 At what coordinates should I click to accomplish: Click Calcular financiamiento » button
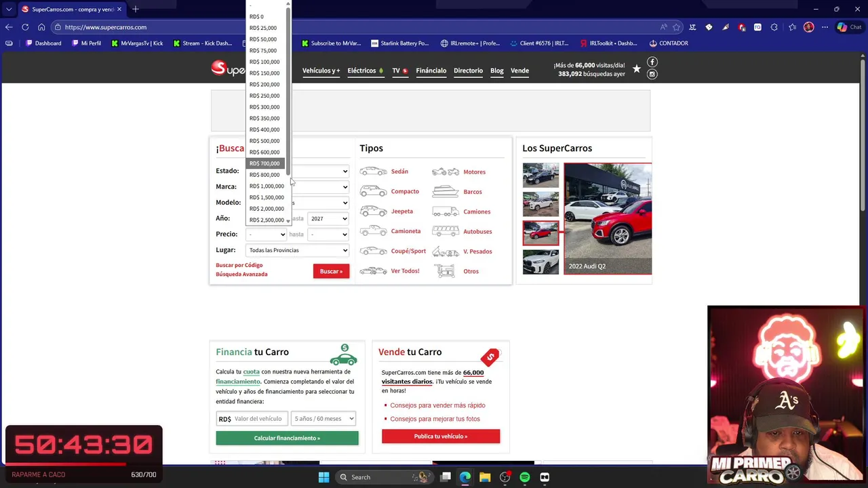287,438
